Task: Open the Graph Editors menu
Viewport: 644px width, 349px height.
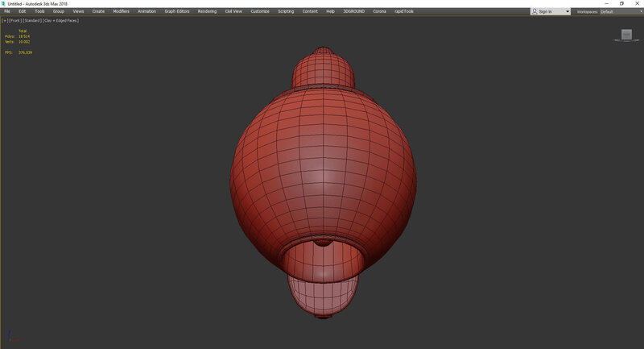Action: 176,11
